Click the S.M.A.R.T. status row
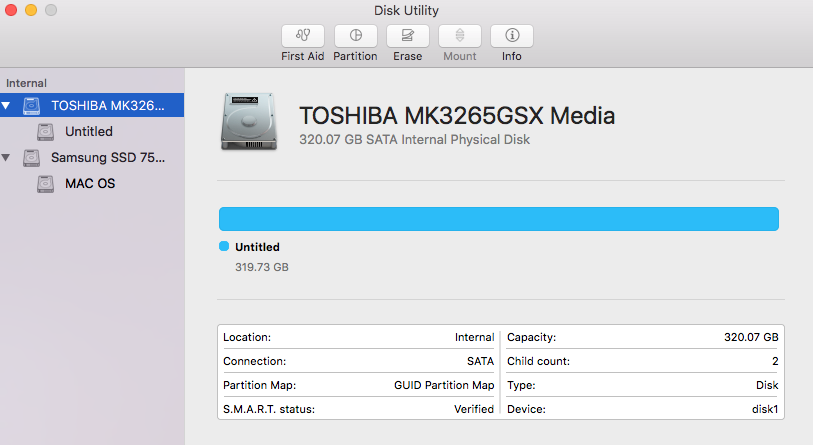This screenshot has height=445, width=813. [x=358, y=409]
